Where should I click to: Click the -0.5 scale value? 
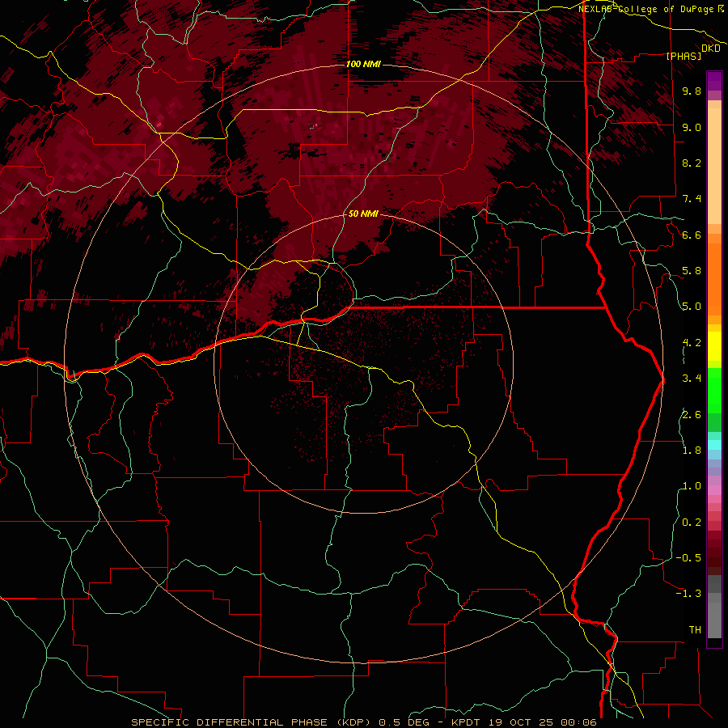[x=688, y=558]
